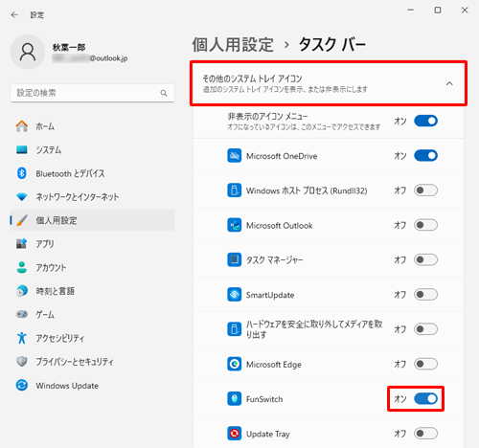The height and width of the screenshot is (448, 479).
Task: Open Windows Update in sidebar
Action: click(x=93, y=385)
